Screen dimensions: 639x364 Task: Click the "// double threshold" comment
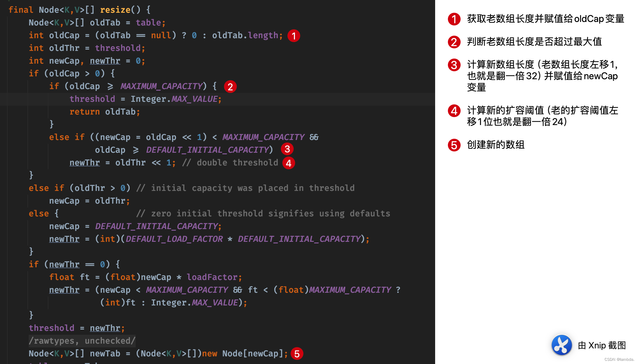230,163
